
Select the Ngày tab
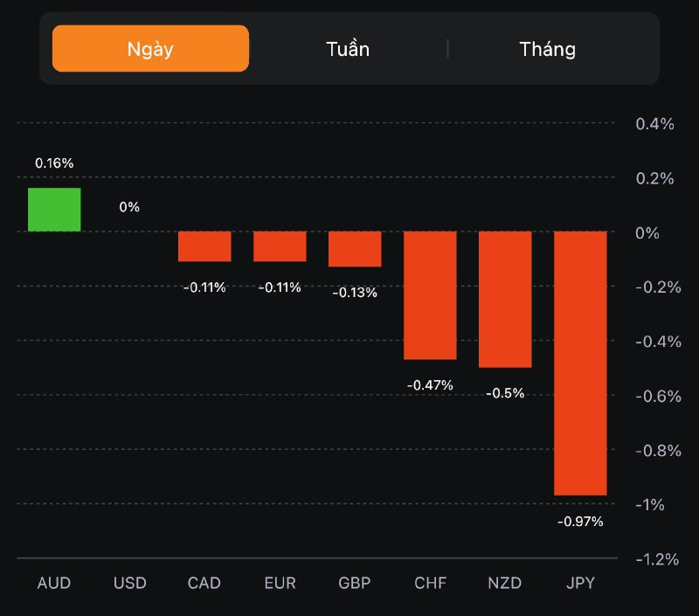tap(150, 48)
